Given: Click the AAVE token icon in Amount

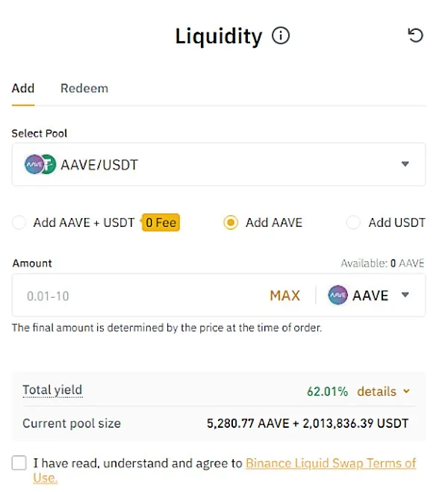Looking at the screenshot, I should pyautogui.click(x=338, y=296).
